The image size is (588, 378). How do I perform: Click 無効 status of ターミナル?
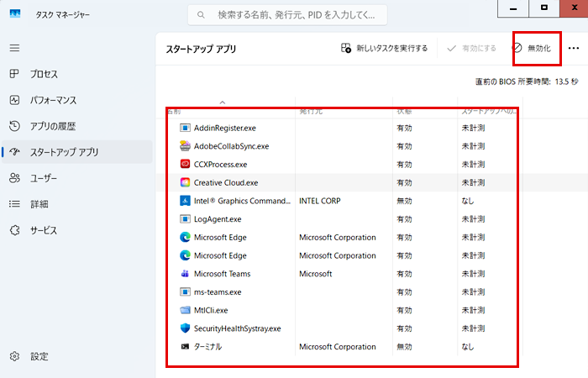click(404, 347)
